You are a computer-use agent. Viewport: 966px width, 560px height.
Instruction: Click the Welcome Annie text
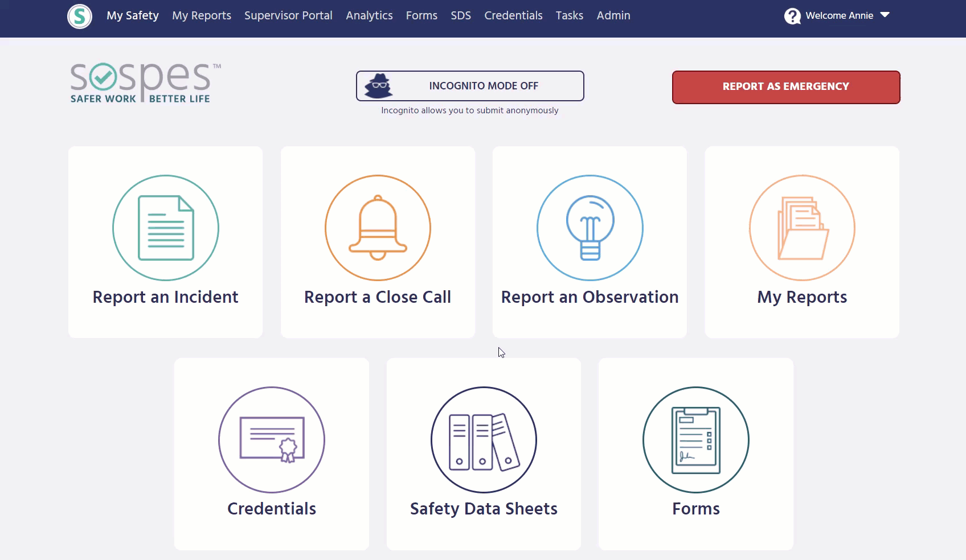point(840,15)
